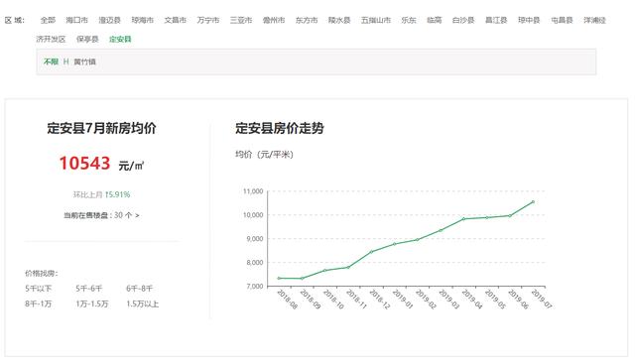
Task: Select the 2018-10 point on the trend line
Action: click(325, 271)
